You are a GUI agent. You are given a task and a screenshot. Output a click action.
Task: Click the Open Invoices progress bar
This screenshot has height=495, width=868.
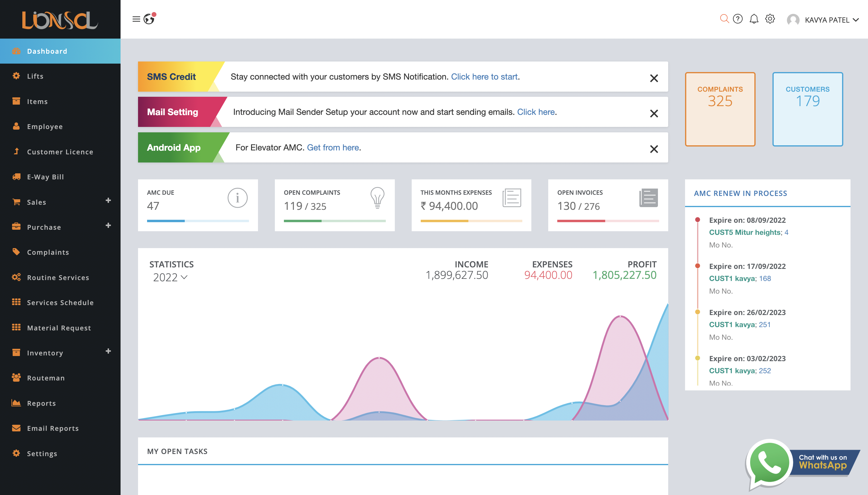(x=608, y=221)
